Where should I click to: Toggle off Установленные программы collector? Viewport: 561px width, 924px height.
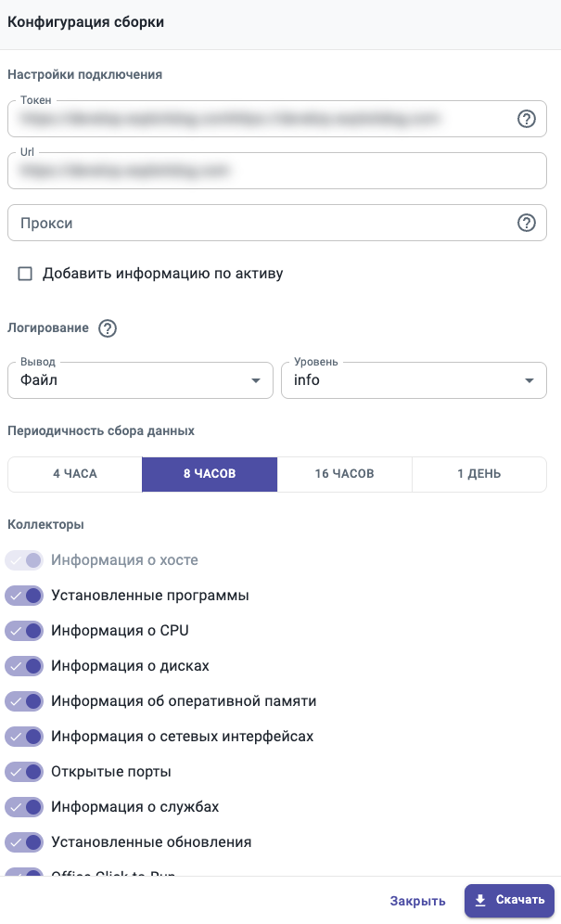pyautogui.click(x=25, y=596)
